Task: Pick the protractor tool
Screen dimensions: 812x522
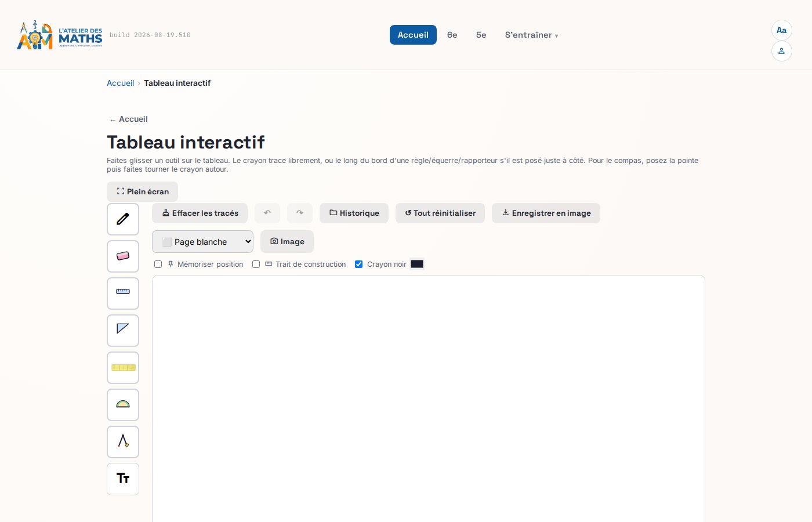Action: pos(123,405)
